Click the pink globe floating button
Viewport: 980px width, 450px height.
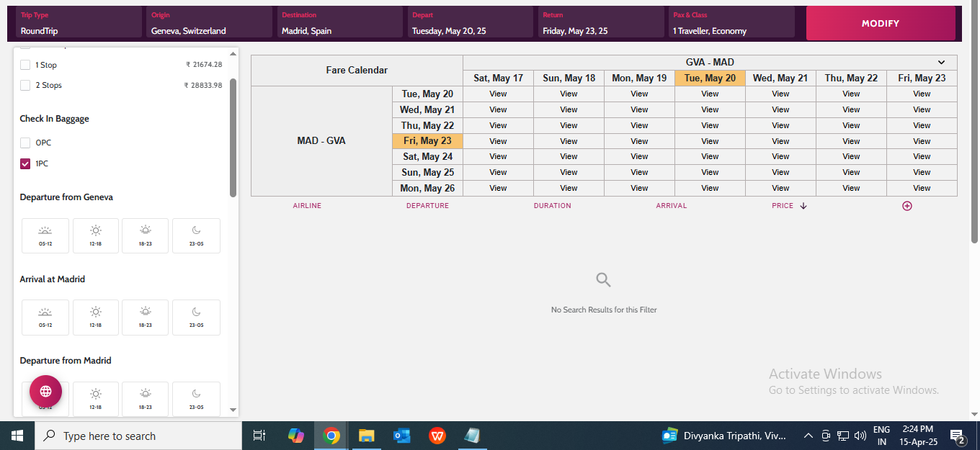click(x=45, y=391)
